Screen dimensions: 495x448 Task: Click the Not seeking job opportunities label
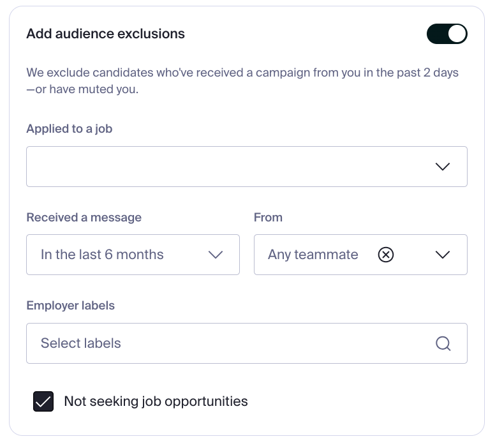156,401
